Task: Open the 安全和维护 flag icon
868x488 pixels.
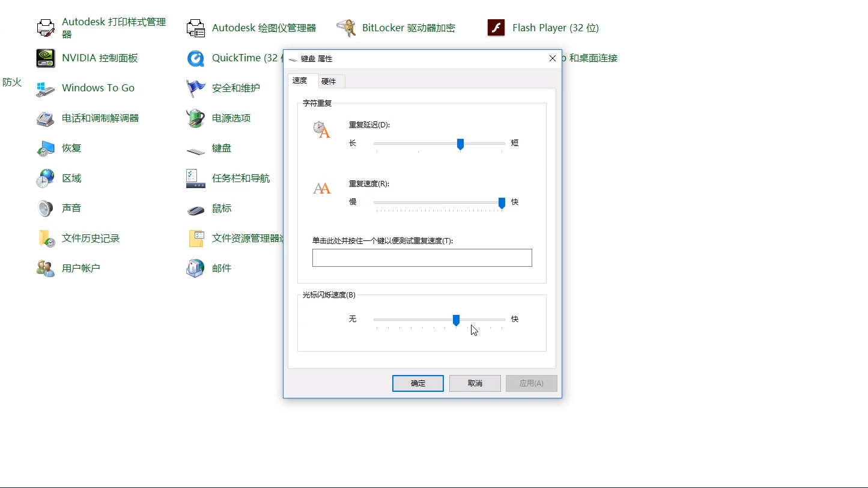Action: [x=196, y=88]
